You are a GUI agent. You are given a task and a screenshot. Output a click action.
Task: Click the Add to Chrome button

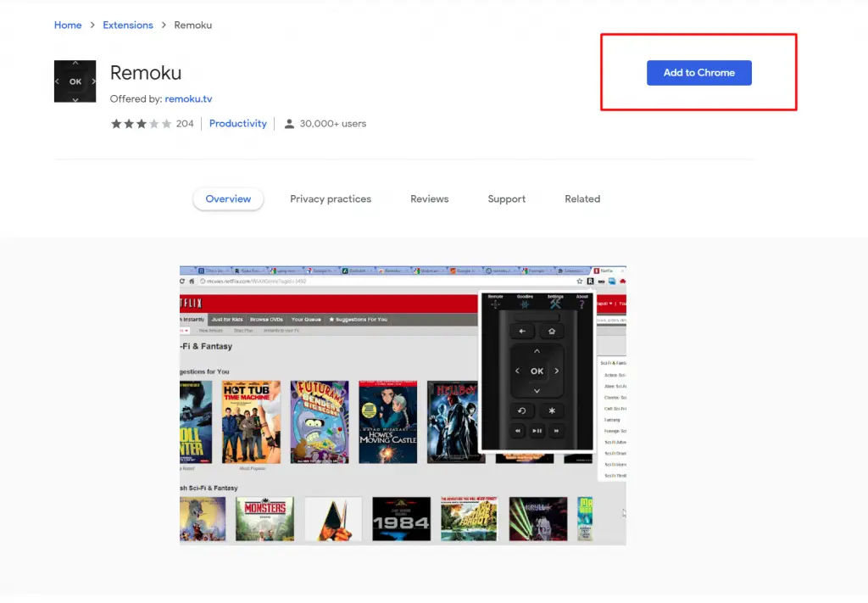pyautogui.click(x=698, y=73)
